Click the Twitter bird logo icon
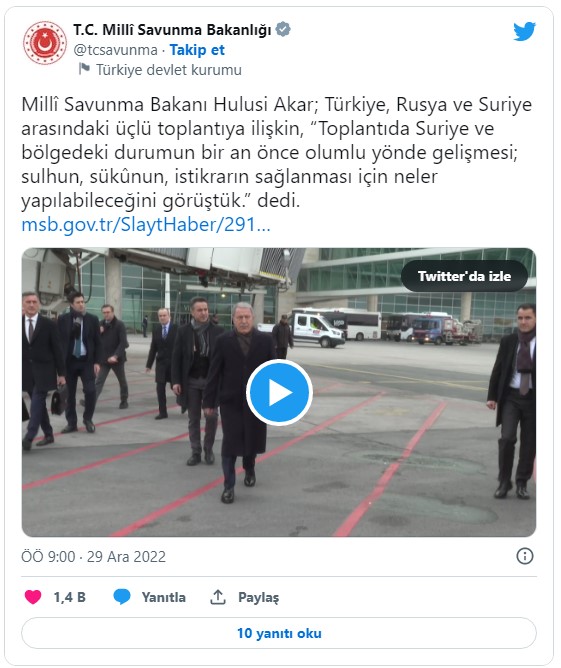This screenshot has height=668, width=561. [x=524, y=32]
